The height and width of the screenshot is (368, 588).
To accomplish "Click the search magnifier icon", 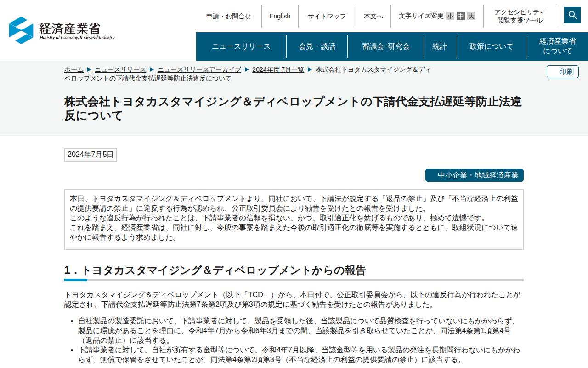I will click(x=572, y=15).
